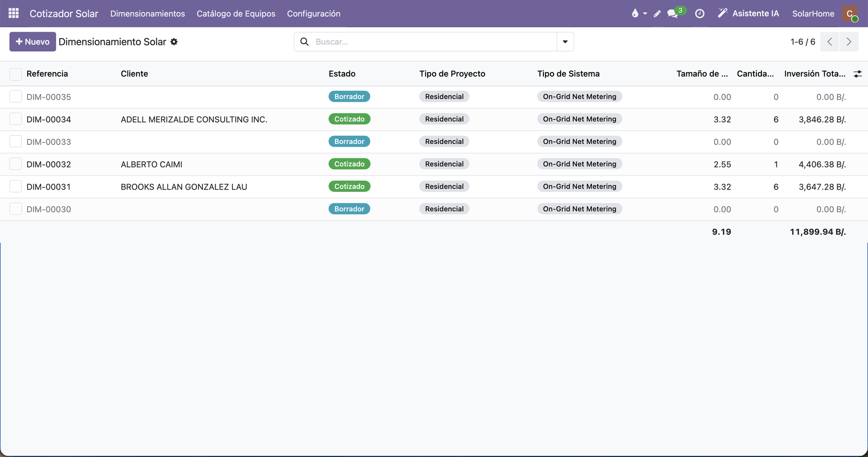Sort by Tipo de Proyecto column header
This screenshot has width=868, height=457.
click(452, 74)
